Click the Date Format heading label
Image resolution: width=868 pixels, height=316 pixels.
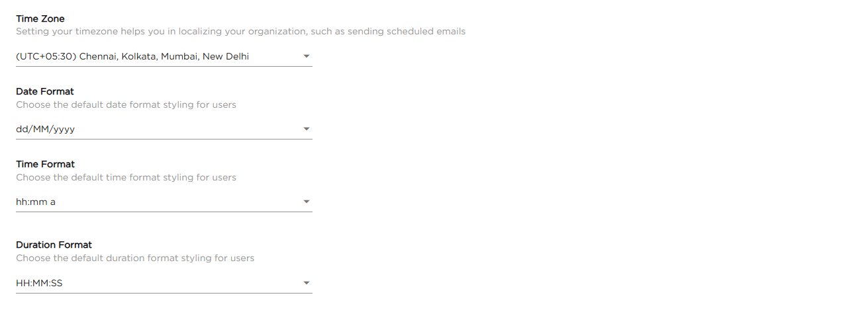(45, 92)
